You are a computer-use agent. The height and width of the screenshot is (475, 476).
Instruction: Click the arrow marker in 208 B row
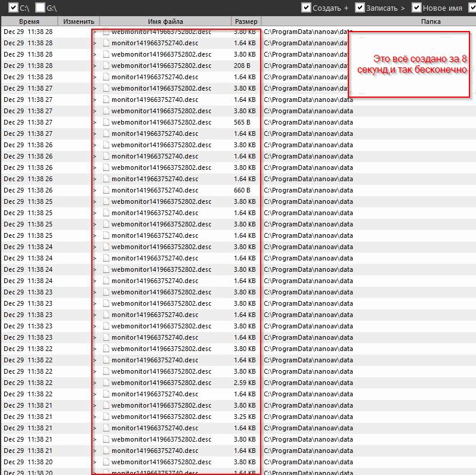(x=95, y=66)
